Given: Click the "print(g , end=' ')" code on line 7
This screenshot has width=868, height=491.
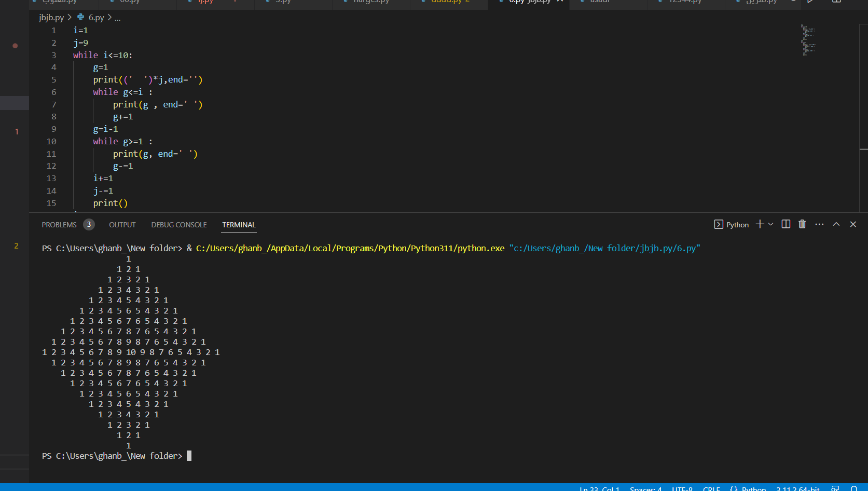Looking at the screenshot, I should [x=158, y=105].
